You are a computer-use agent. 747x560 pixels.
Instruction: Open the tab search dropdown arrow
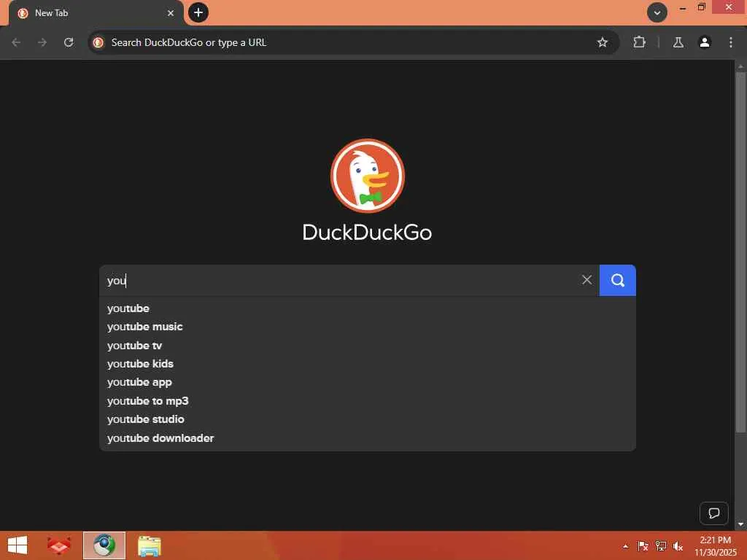(657, 12)
